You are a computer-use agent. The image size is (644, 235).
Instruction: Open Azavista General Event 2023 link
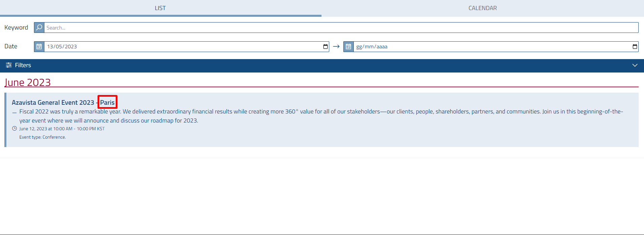pyautogui.click(x=63, y=102)
